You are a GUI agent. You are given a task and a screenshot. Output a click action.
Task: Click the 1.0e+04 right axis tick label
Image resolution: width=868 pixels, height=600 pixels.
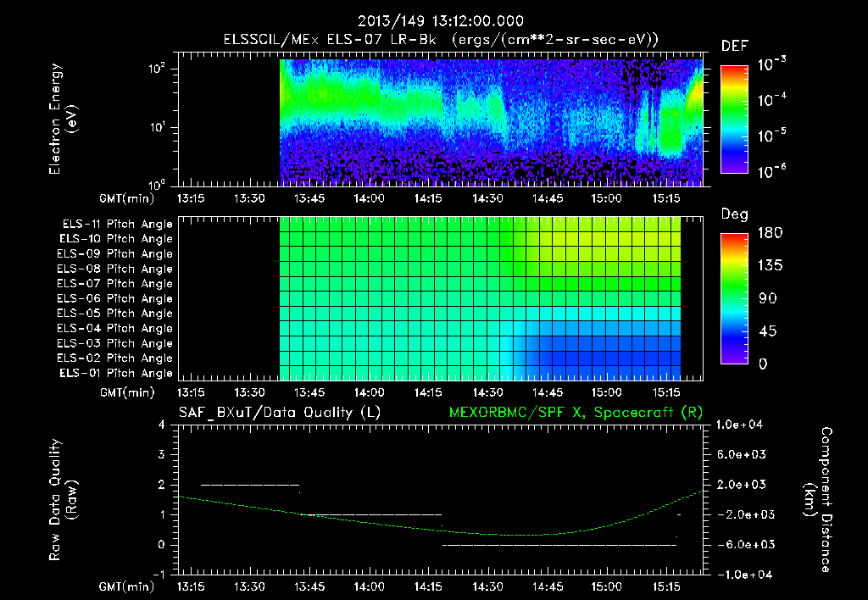[x=739, y=425]
